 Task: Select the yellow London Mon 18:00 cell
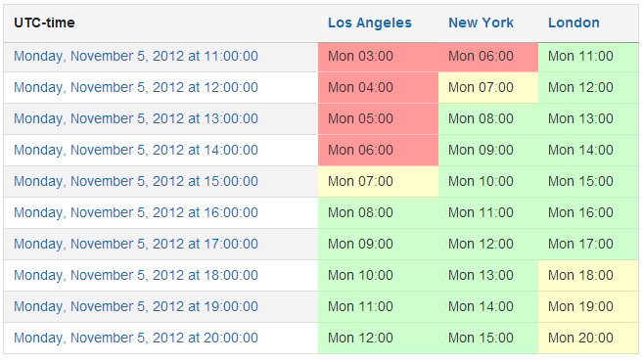click(x=588, y=276)
